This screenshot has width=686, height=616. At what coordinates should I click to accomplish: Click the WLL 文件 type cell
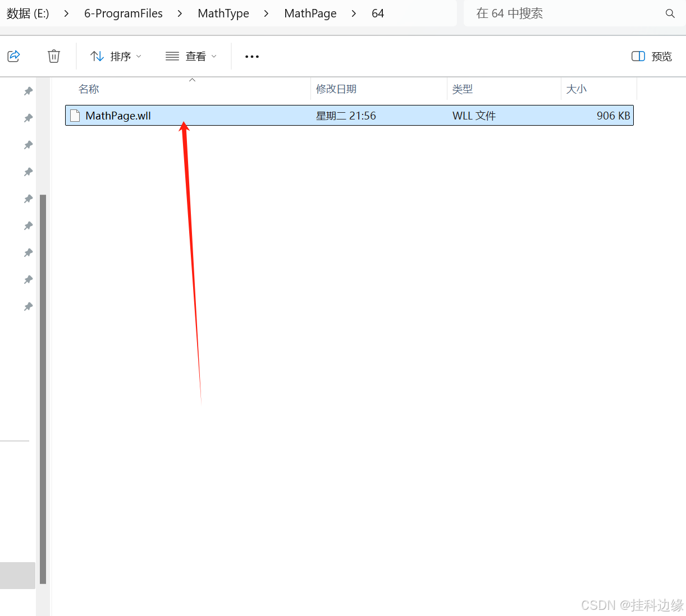[474, 116]
